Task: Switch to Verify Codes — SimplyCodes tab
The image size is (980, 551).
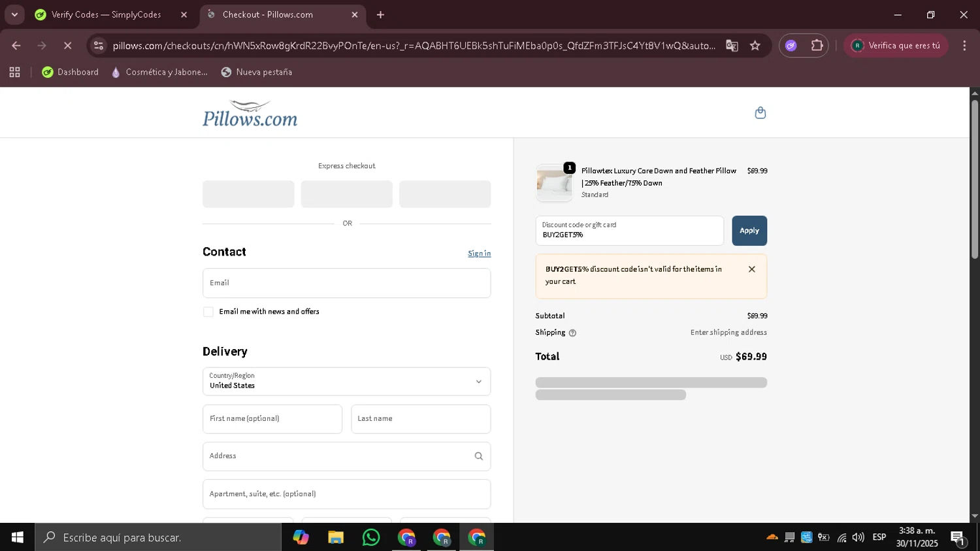Action: [x=112, y=14]
